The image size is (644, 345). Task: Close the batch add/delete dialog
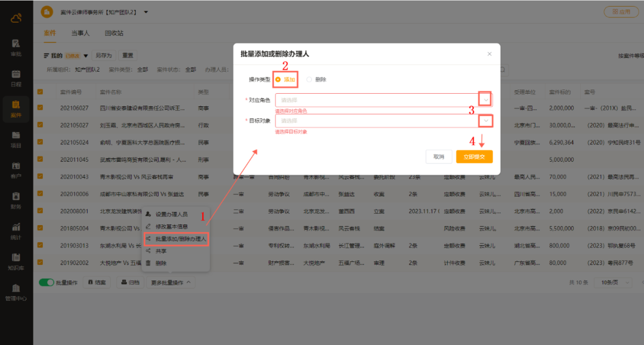[x=490, y=54]
